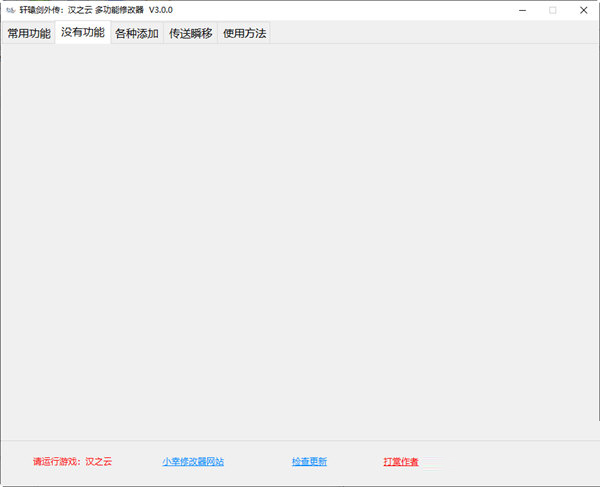Close the trainer window
This screenshot has width=600, height=487.
click(584, 10)
